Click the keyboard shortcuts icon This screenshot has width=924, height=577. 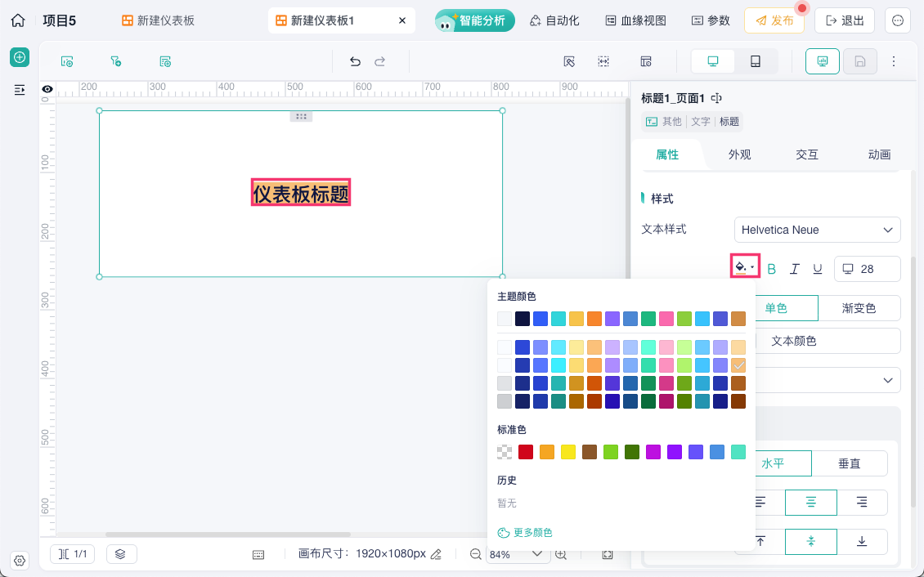point(258,555)
